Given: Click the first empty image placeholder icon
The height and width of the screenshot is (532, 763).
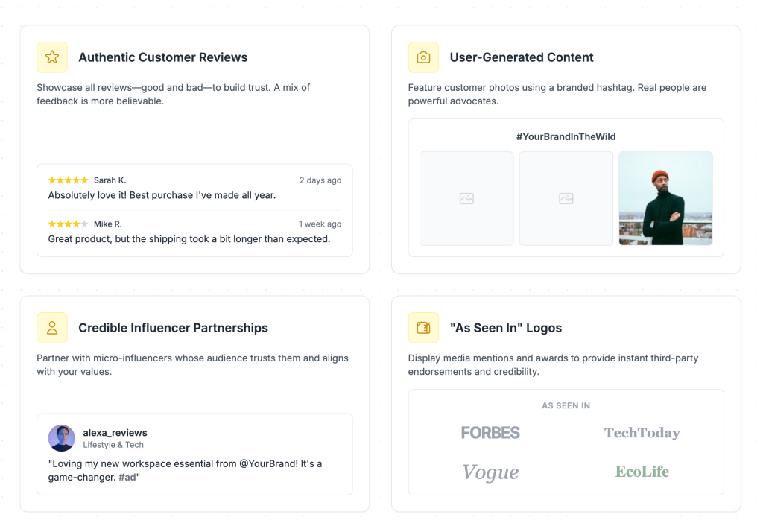Looking at the screenshot, I should (466, 199).
